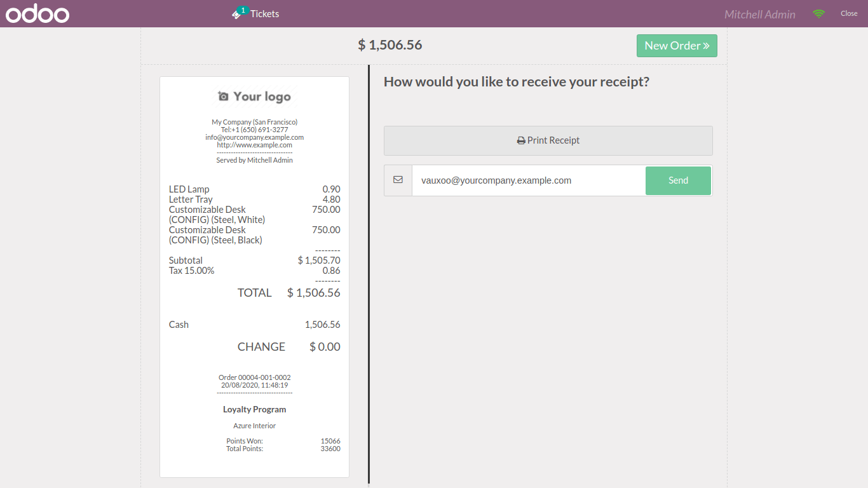Viewport: 868px width, 488px height.
Task: Click Served by Mitchell Admin text
Action: click(255, 160)
